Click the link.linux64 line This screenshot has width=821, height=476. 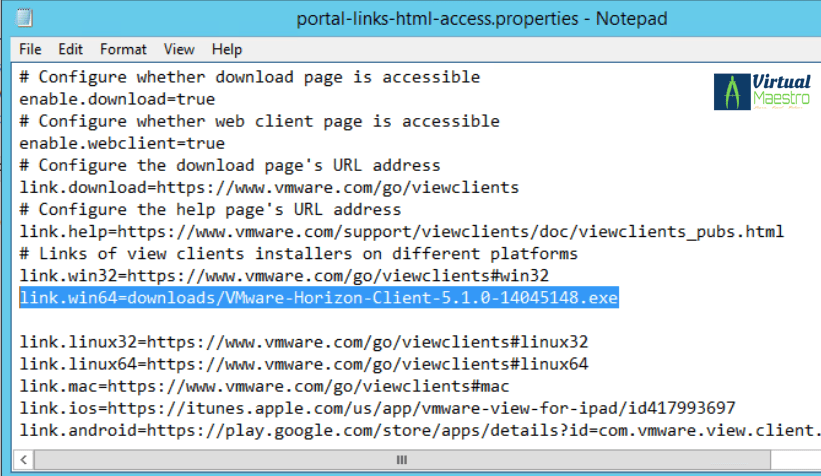click(303, 363)
